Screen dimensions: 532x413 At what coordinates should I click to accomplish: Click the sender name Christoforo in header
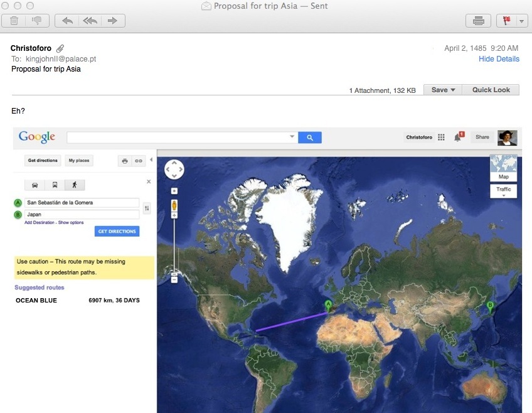point(31,48)
